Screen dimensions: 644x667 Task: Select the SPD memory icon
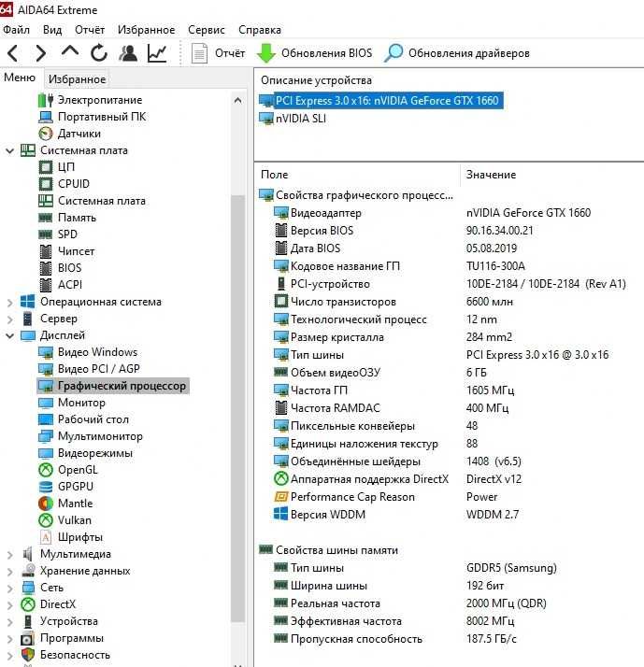46,234
